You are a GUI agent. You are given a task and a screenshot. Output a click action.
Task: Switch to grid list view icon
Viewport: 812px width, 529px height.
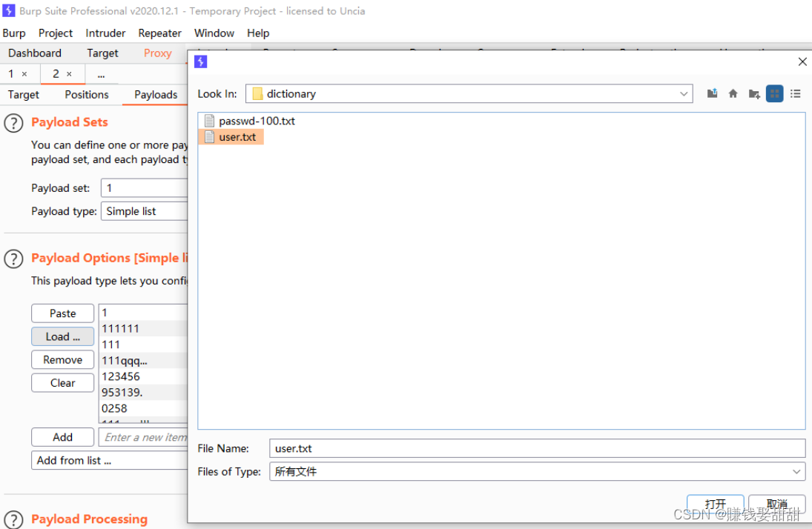click(775, 93)
